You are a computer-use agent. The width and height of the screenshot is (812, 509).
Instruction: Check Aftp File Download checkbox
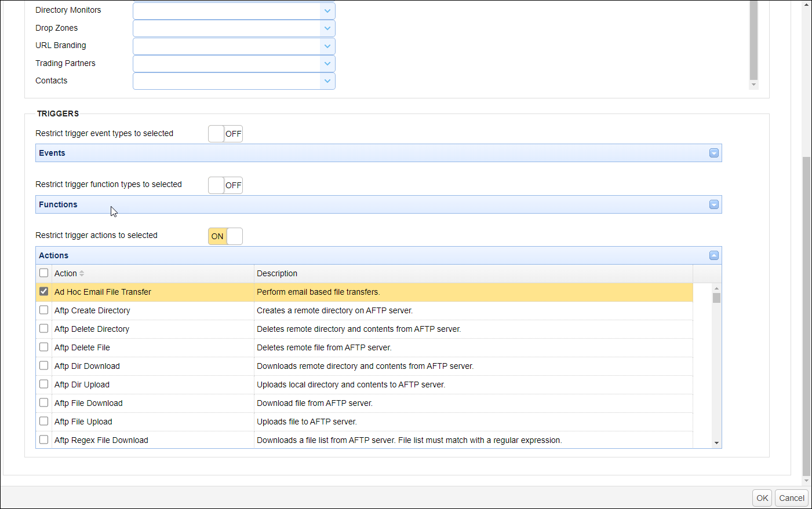click(x=43, y=402)
